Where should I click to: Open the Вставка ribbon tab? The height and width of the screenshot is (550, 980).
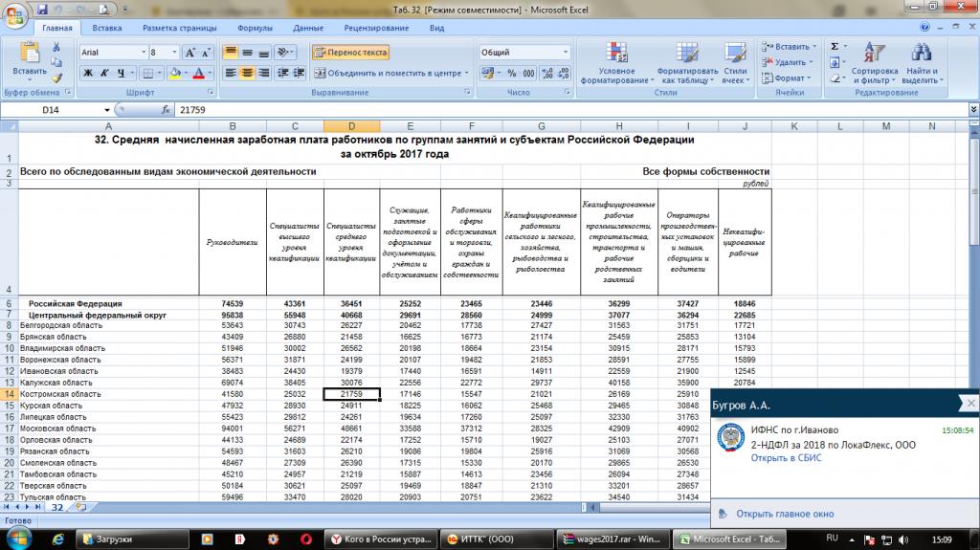pos(107,29)
